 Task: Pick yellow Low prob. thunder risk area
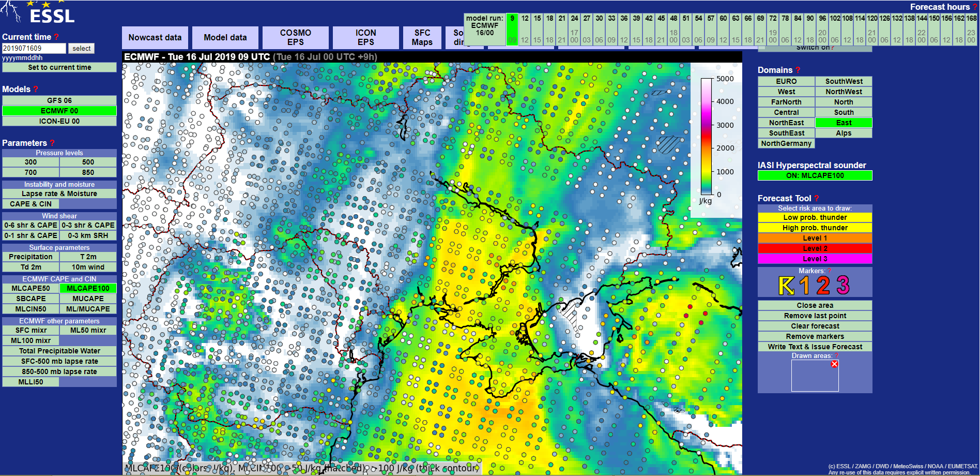(815, 217)
